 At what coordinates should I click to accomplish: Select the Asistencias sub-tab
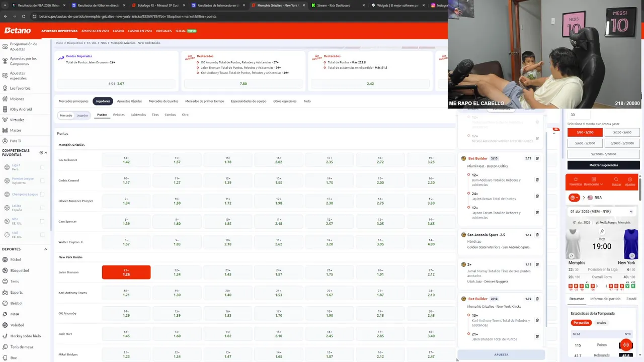click(138, 115)
